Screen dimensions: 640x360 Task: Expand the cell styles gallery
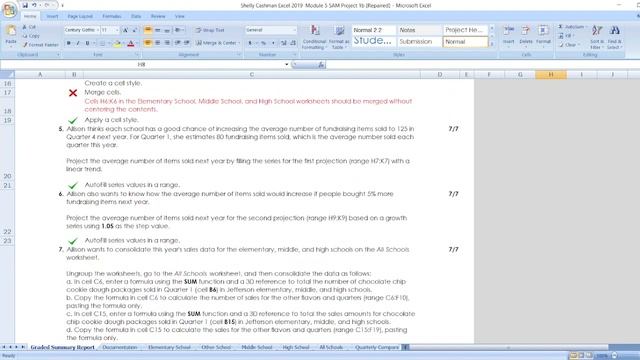[492, 44]
